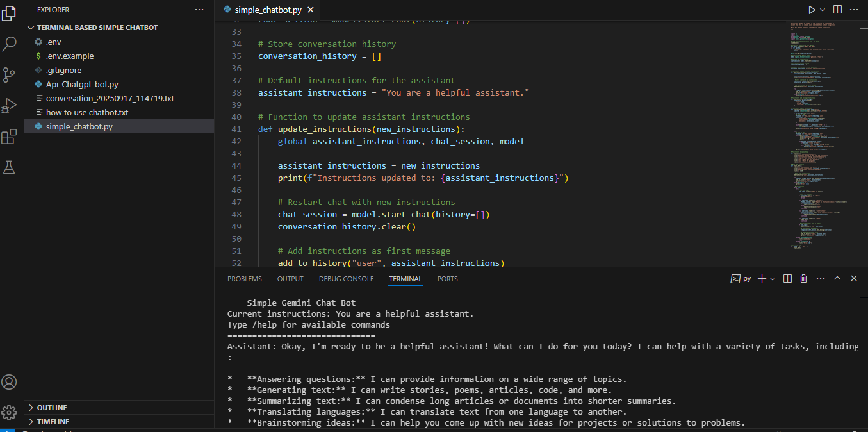This screenshot has height=432, width=868.
Task: Open Explorer's more actions ellipsis
Action: click(199, 10)
